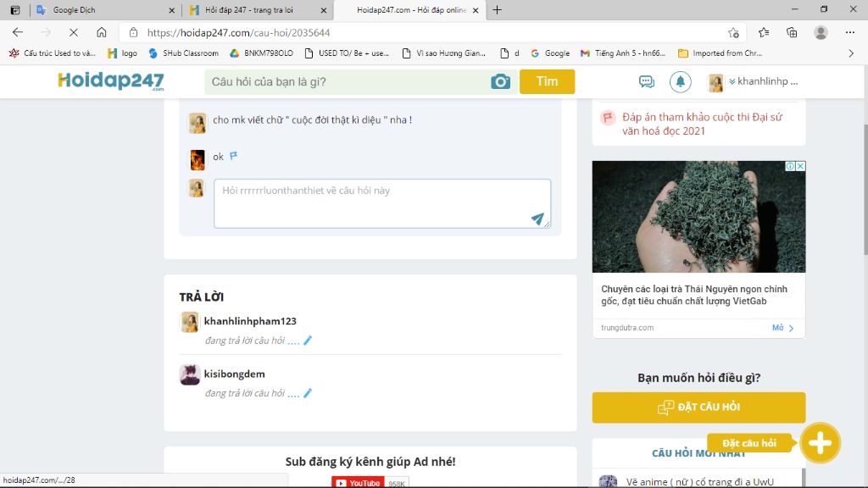This screenshot has width=868, height=488.
Task: Open Tiếng Anh 5 Gmail bookmark
Action: pos(623,53)
